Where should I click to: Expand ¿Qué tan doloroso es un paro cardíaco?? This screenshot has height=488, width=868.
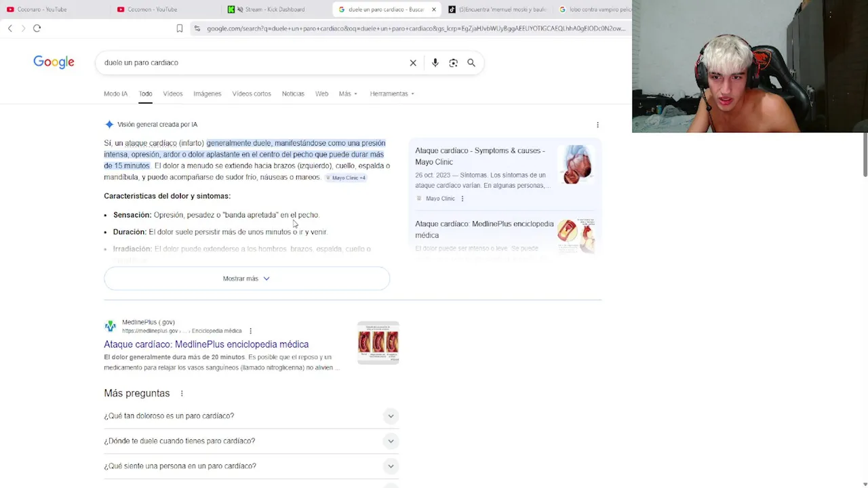pos(252,416)
